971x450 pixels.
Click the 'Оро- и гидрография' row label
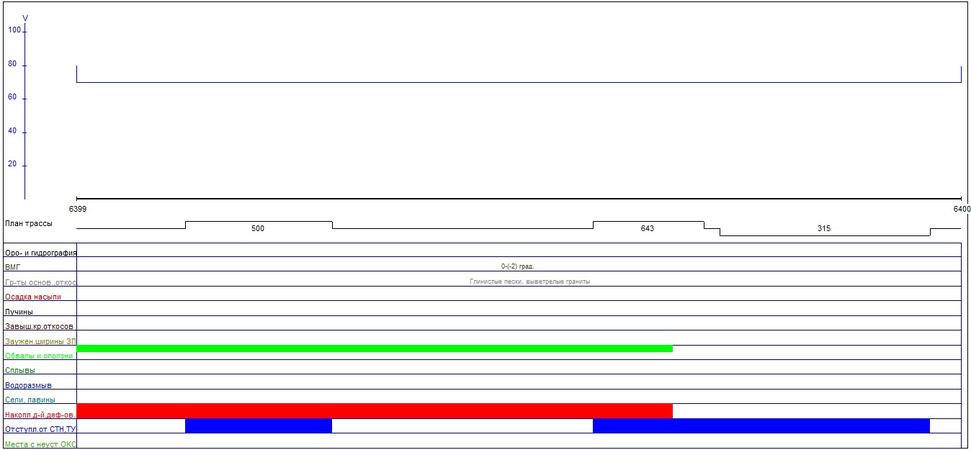tap(40, 253)
